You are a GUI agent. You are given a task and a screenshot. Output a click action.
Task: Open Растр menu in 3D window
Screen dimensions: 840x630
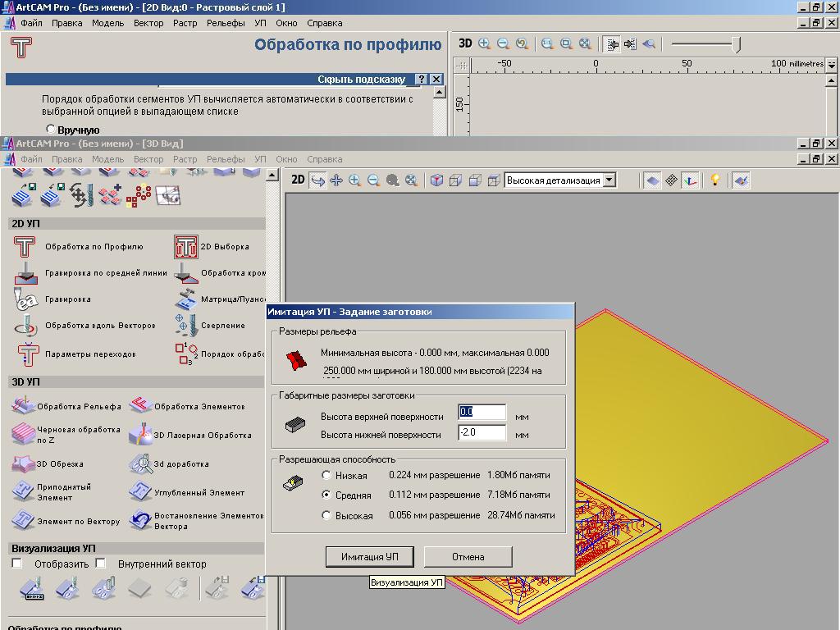pyautogui.click(x=185, y=159)
